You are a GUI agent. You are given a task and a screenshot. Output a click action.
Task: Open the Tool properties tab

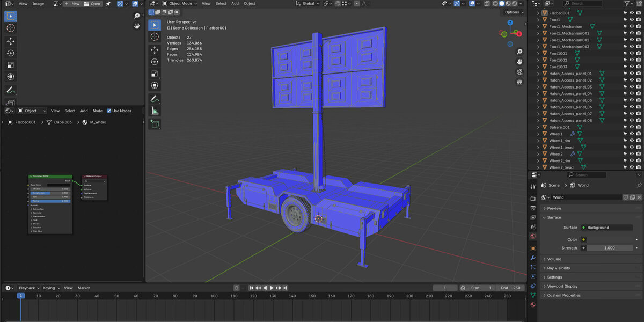tap(533, 187)
